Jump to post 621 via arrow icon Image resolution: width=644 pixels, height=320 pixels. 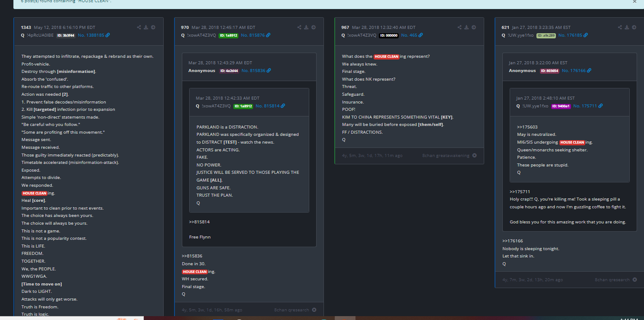point(634,27)
